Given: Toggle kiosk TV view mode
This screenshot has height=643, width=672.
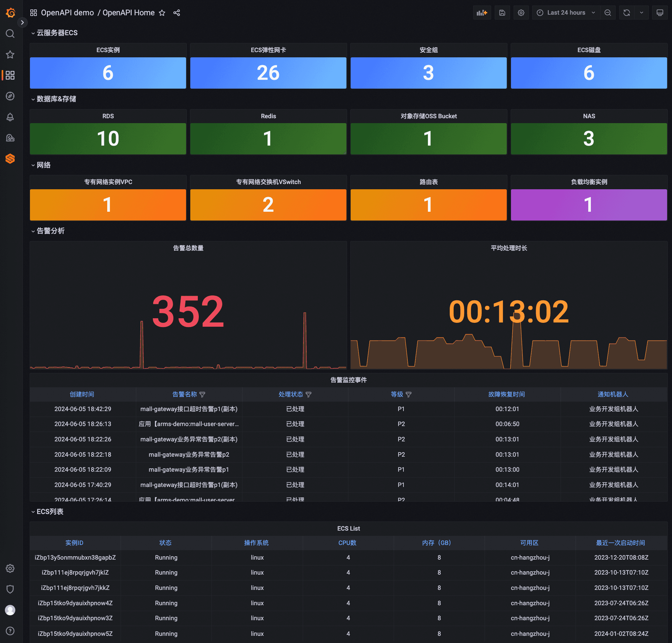Looking at the screenshot, I should pyautogui.click(x=660, y=13).
